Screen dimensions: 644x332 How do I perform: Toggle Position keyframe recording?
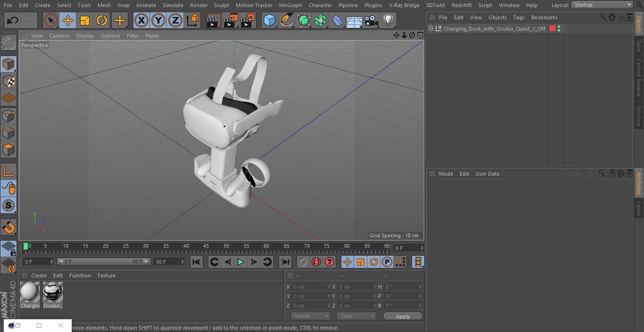[x=347, y=262]
